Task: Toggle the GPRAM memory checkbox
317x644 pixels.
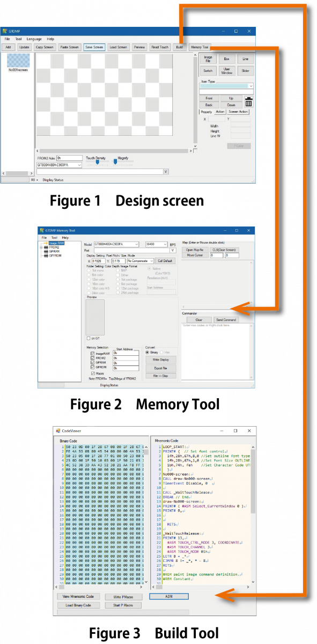Action: pos(93,362)
